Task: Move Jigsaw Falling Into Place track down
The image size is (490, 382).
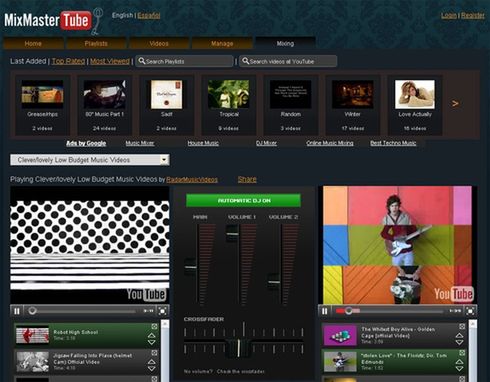Action: pos(151,369)
